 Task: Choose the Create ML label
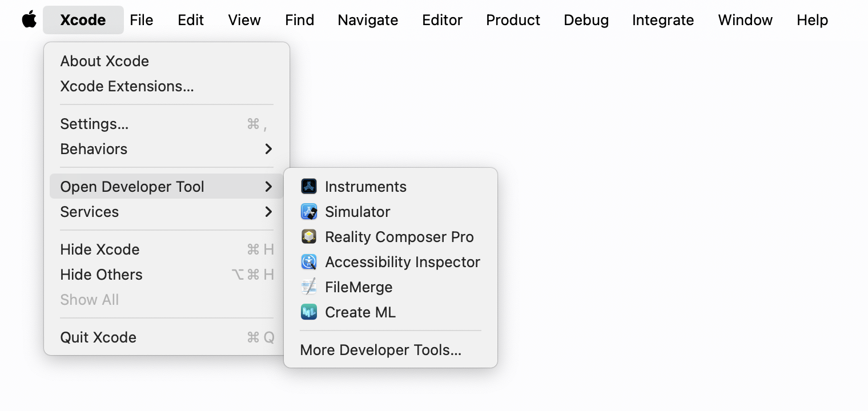[360, 312]
